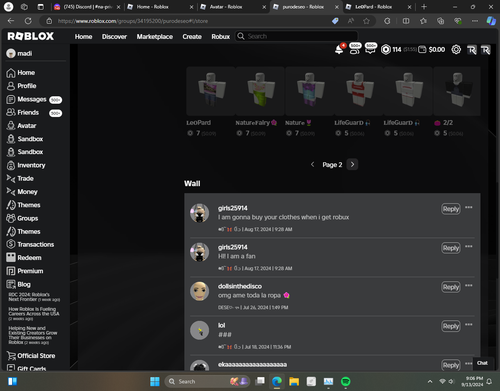This screenshot has height=391, width=500.
Task: Open Trade in the sidebar
Action: coord(20,179)
